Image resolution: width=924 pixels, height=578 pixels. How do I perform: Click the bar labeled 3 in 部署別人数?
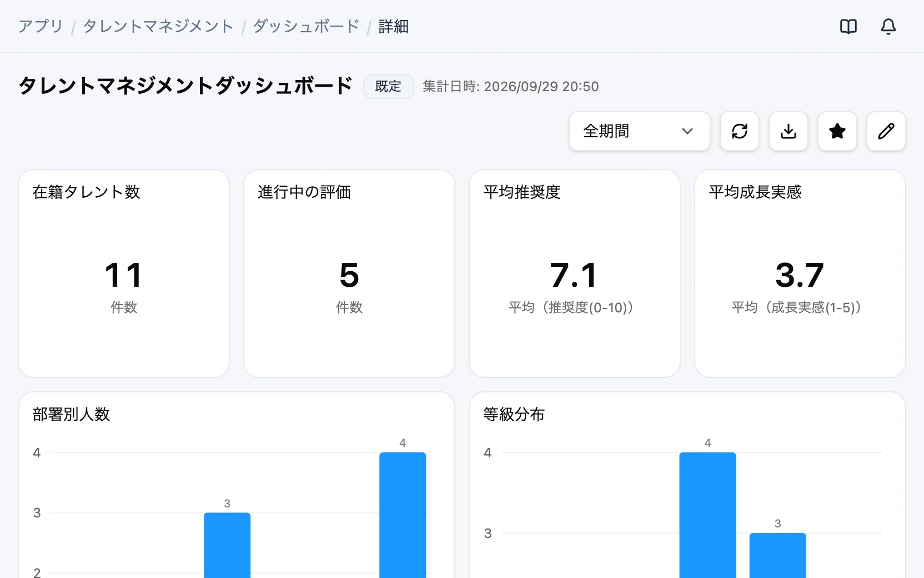click(x=227, y=545)
